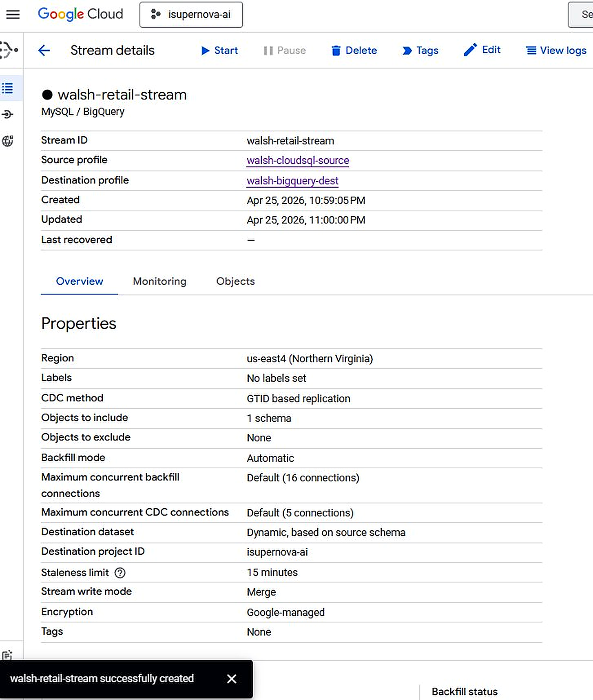Switch to the Overview tab
The image size is (593, 700).
click(x=80, y=281)
